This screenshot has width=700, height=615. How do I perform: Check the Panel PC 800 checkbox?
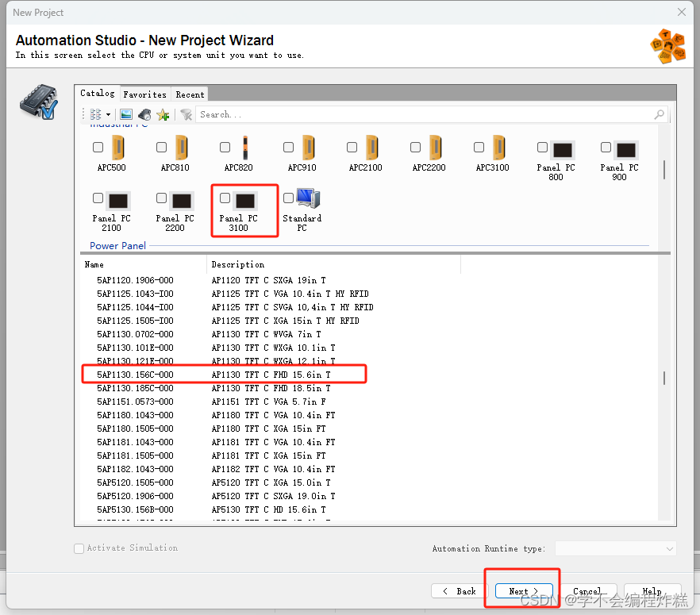542,147
